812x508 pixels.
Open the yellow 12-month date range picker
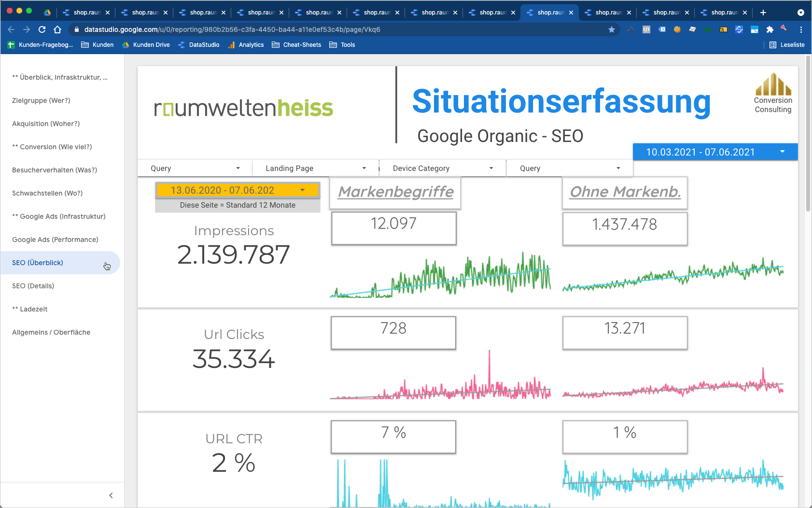point(238,190)
